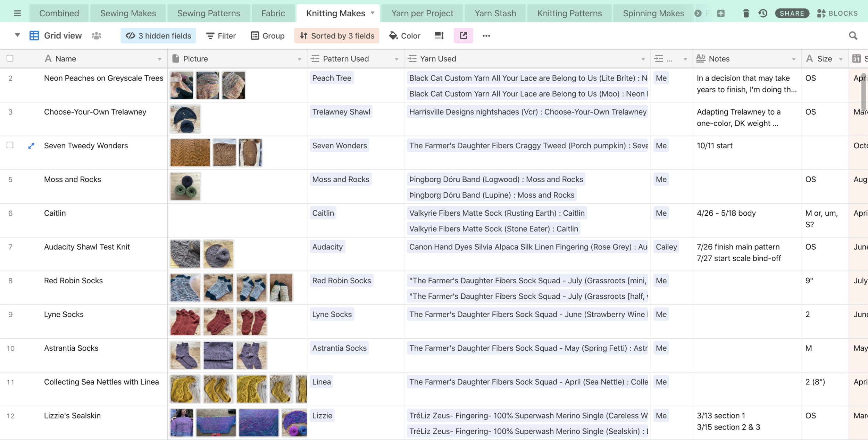Click the trash icon in top bar
This screenshot has width=868, height=440.
pyautogui.click(x=746, y=13)
